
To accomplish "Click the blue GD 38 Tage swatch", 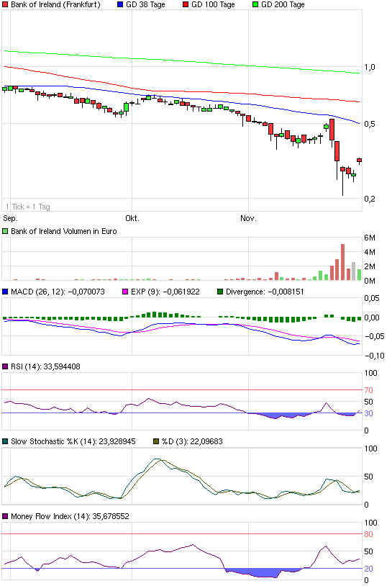I will (x=120, y=5).
